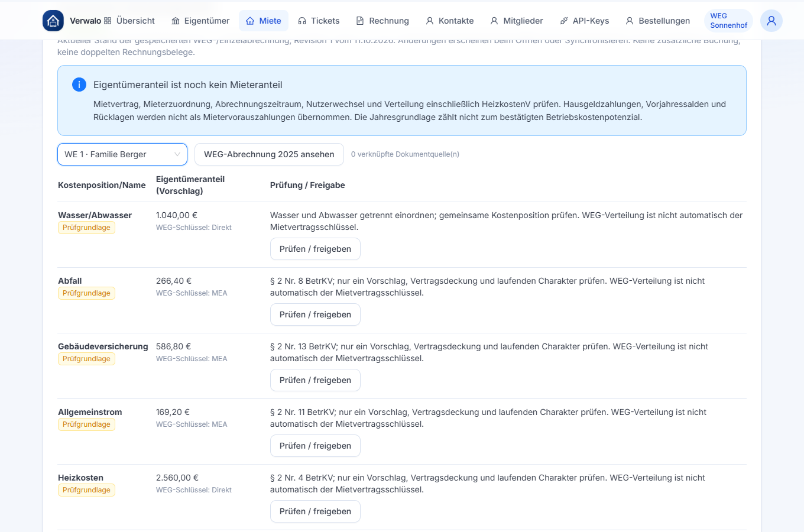This screenshot has height=532, width=804.
Task: Click the Mitglieder person icon
Action: pyautogui.click(x=494, y=21)
